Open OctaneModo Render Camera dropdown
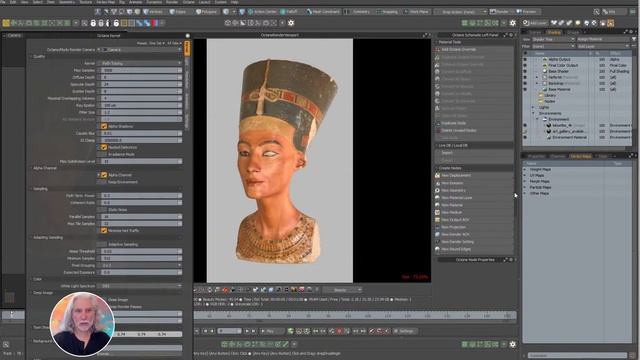640x360 pixels. click(141, 49)
